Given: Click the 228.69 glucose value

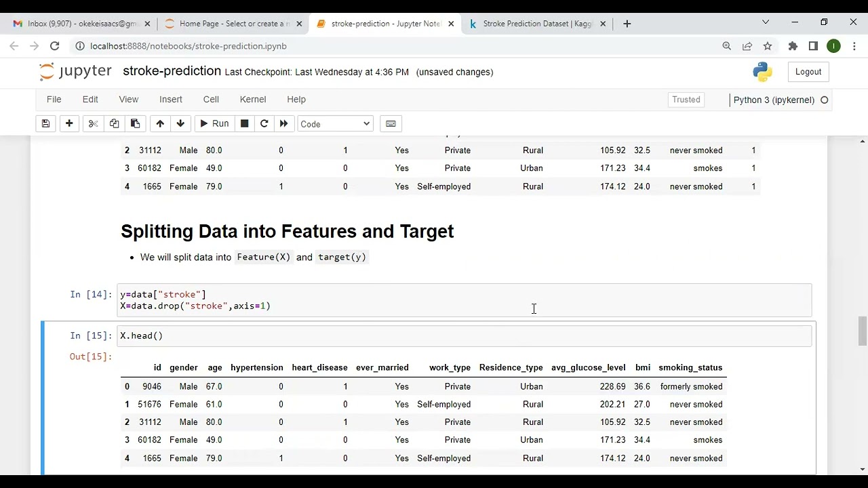Looking at the screenshot, I should click(x=612, y=386).
